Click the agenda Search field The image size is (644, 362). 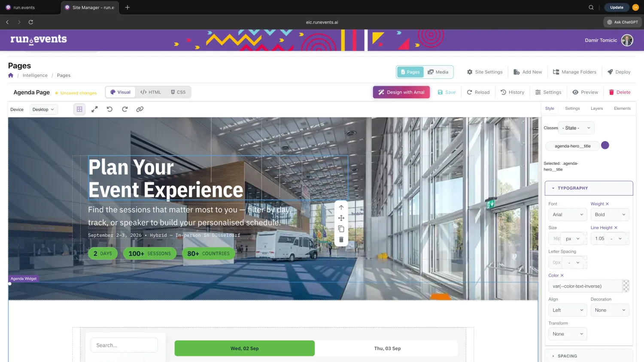[124, 345]
